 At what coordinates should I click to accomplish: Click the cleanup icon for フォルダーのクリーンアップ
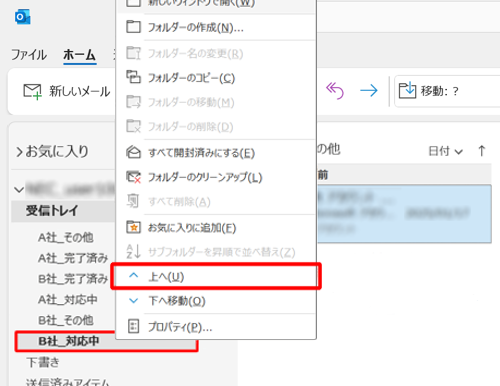133,177
